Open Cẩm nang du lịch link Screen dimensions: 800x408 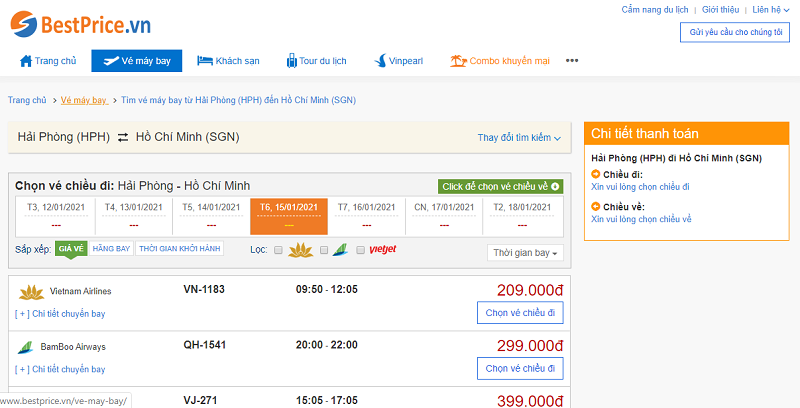point(655,10)
